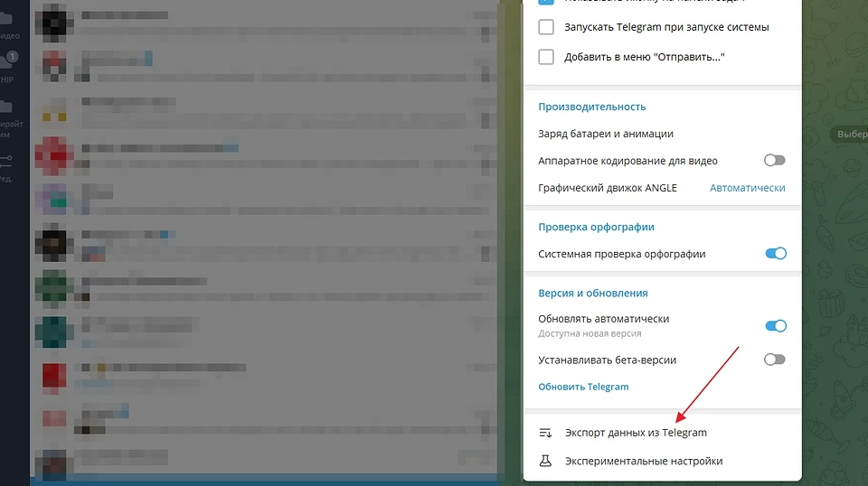This screenshot has width=868, height=486.
Task: Uncheck the partially visible checkbox at top
Action: 546,3
